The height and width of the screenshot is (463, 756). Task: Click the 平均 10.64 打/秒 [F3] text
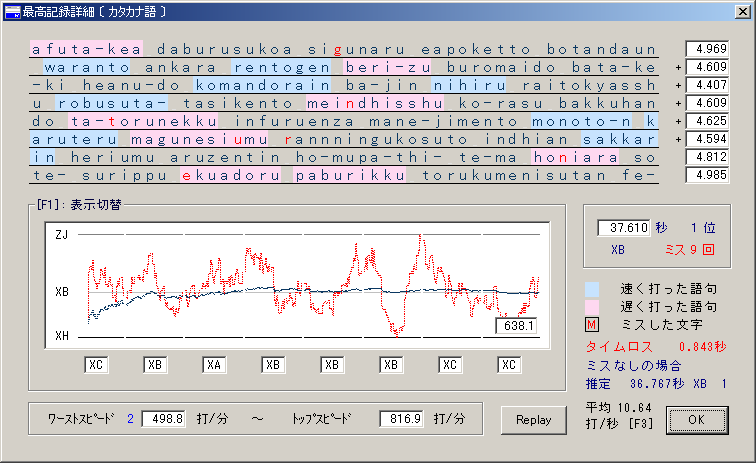[620, 416]
